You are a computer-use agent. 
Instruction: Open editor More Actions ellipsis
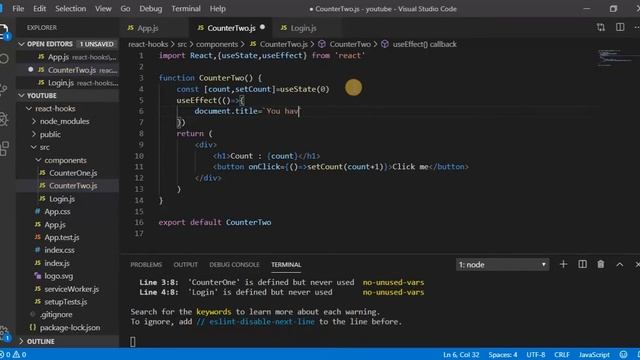(636, 27)
